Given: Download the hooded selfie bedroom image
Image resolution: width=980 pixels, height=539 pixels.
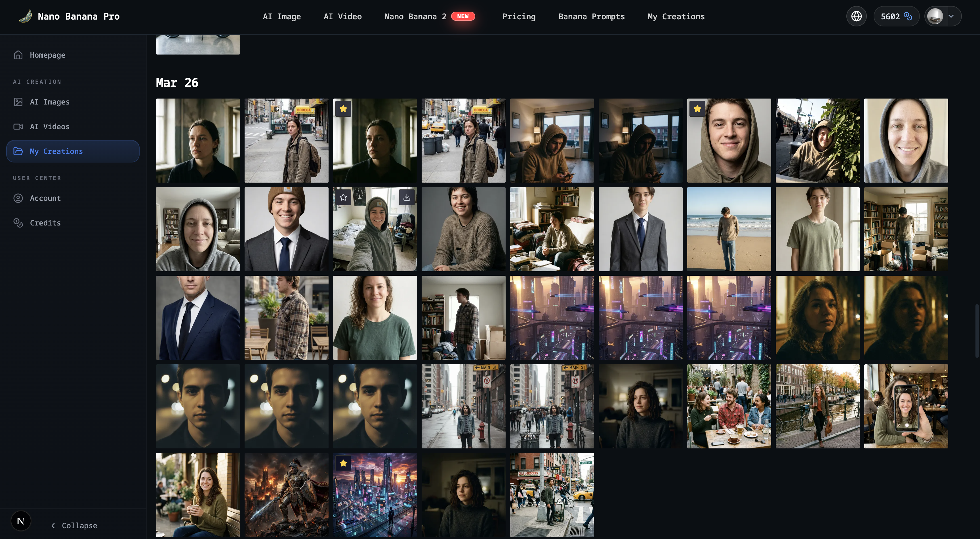Looking at the screenshot, I should pyautogui.click(x=406, y=197).
